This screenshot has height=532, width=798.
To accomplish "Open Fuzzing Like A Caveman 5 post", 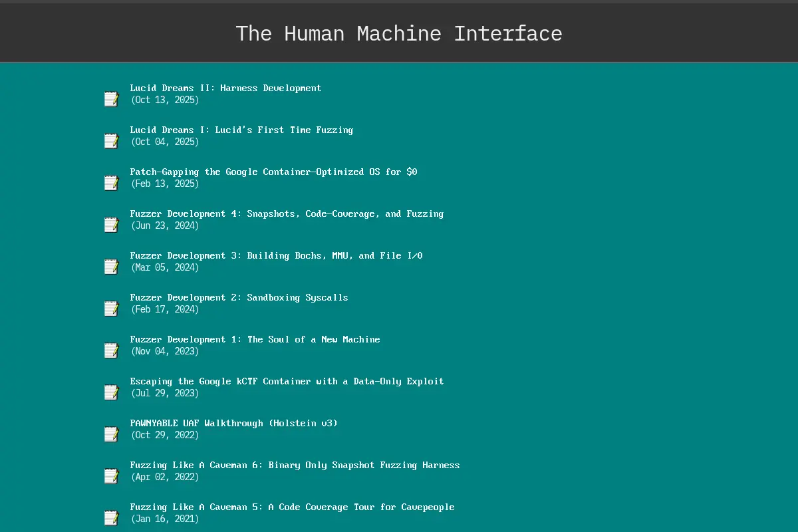I will point(292,507).
